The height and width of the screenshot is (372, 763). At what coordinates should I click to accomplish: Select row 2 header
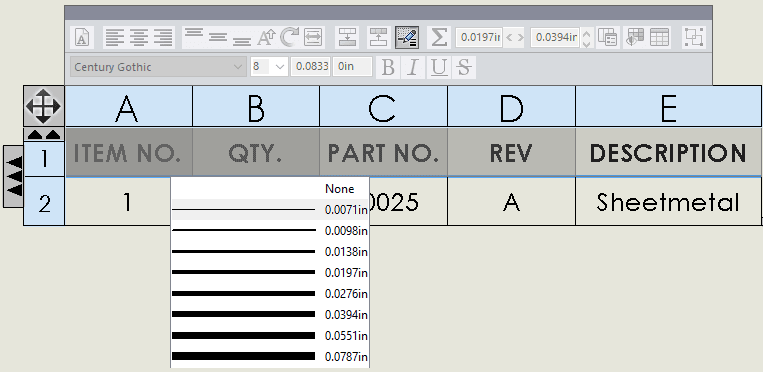click(x=44, y=201)
